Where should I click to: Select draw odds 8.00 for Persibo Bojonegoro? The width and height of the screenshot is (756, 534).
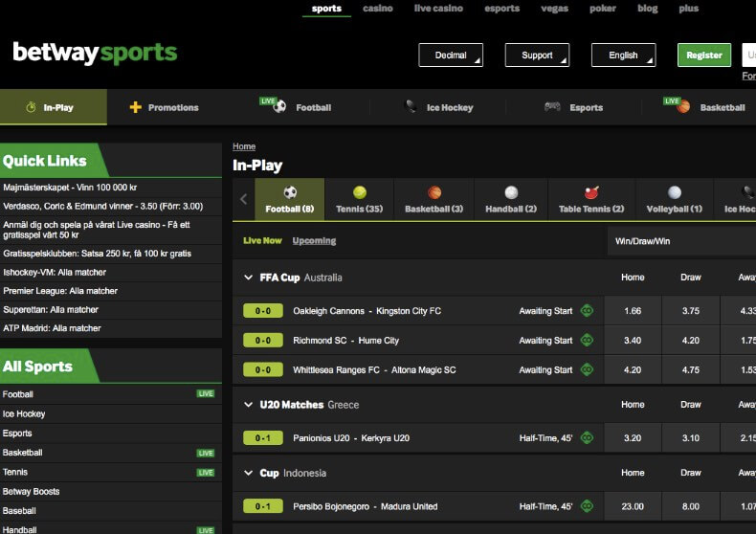point(691,506)
